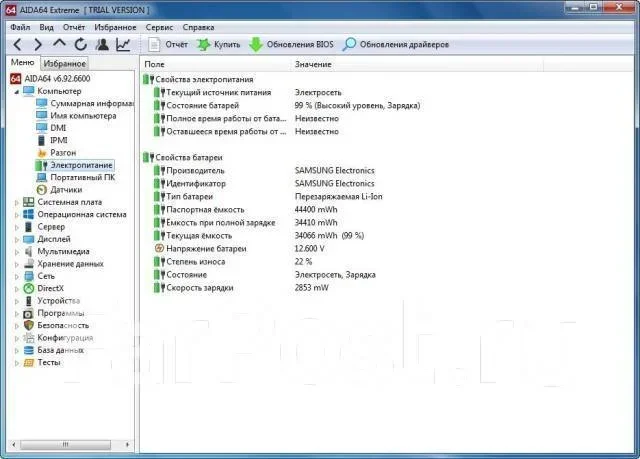Open the Избранное menu in menu bar
This screenshot has height=459, width=640.
[x=115, y=27]
